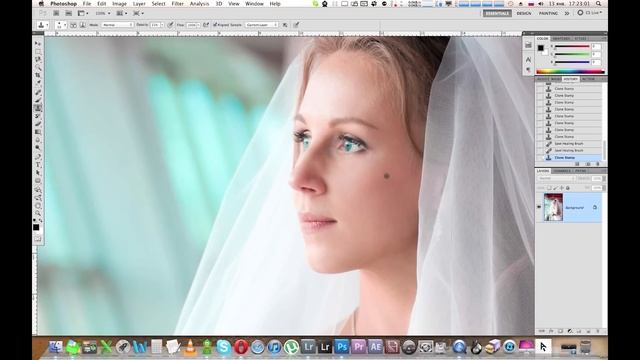
Task: Click the red channel slider in Color panel
Action: coord(572,47)
